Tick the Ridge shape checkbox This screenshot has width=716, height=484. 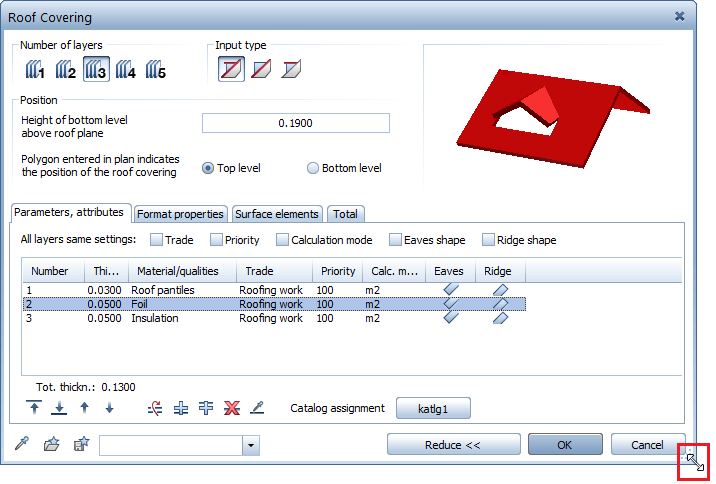488,240
